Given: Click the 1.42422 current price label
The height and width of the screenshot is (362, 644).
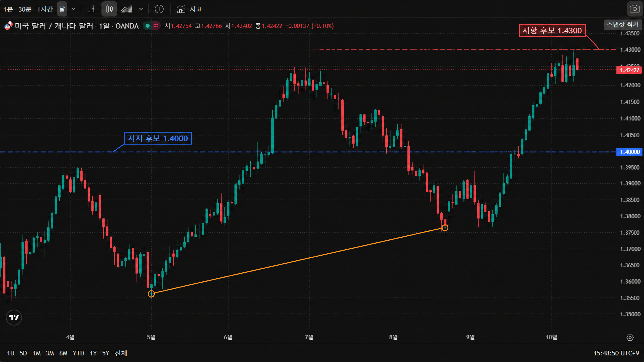Looking at the screenshot, I should [x=629, y=70].
